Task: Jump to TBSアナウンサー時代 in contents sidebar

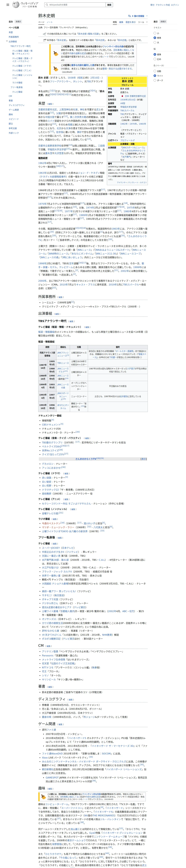Action: [20, 46]
